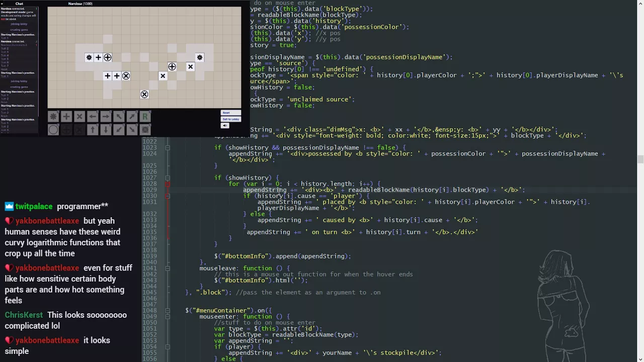The image size is (644, 362).
Task: Click the 'joining lobby' entry at top of game chat
Action: (19, 24)
